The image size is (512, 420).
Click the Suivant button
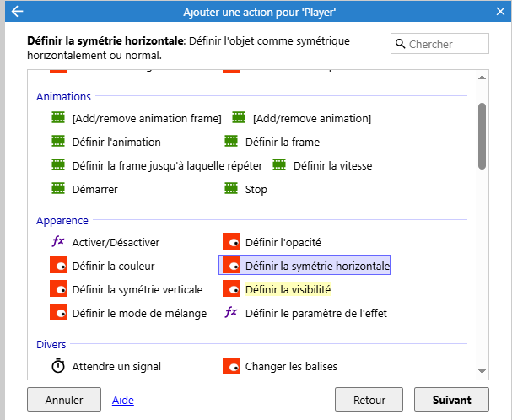451,400
